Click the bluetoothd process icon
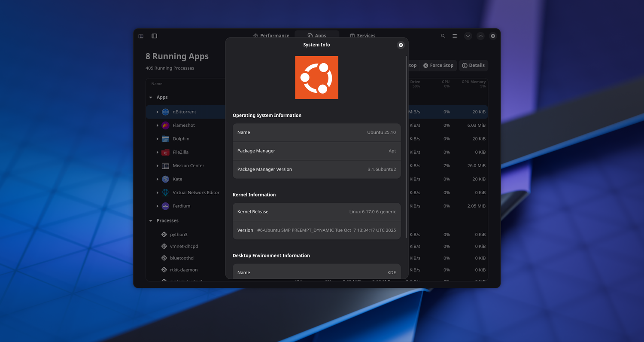The width and height of the screenshot is (644, 342). pyautogui.click(x=164, y=258)
